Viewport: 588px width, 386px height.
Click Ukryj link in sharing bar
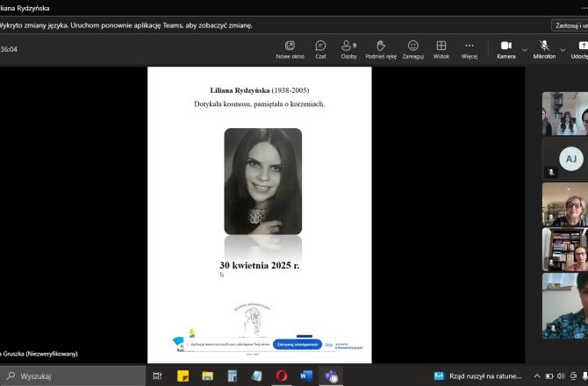329,345
